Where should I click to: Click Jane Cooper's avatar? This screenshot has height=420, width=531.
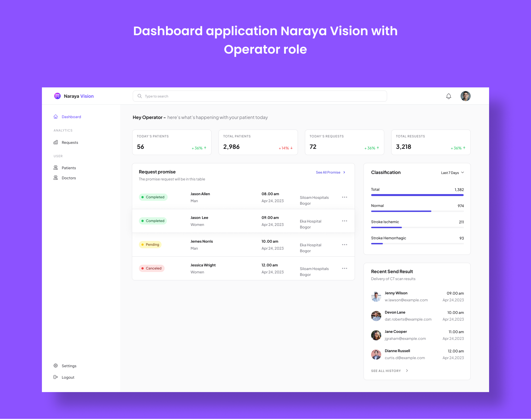[376, 335]
